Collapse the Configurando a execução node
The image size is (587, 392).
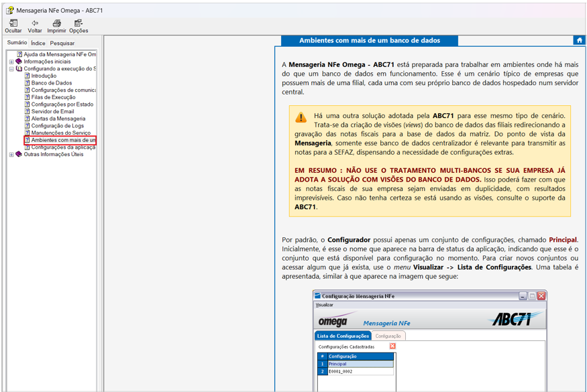(11, 69)
